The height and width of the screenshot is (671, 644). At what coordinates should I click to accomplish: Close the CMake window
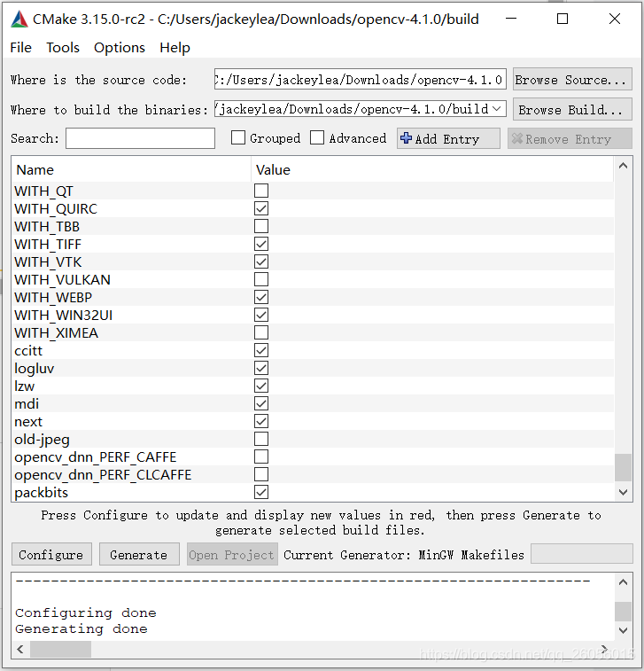[x=615, y=19]
